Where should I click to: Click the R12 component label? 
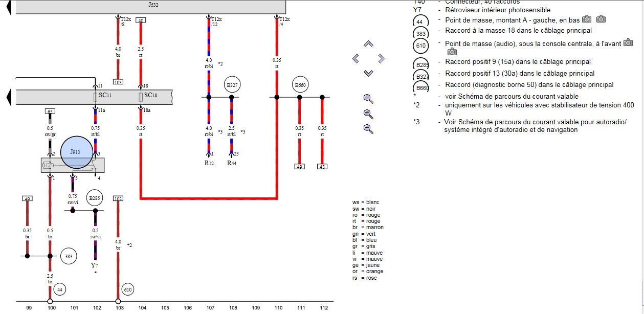pos(209,163)
